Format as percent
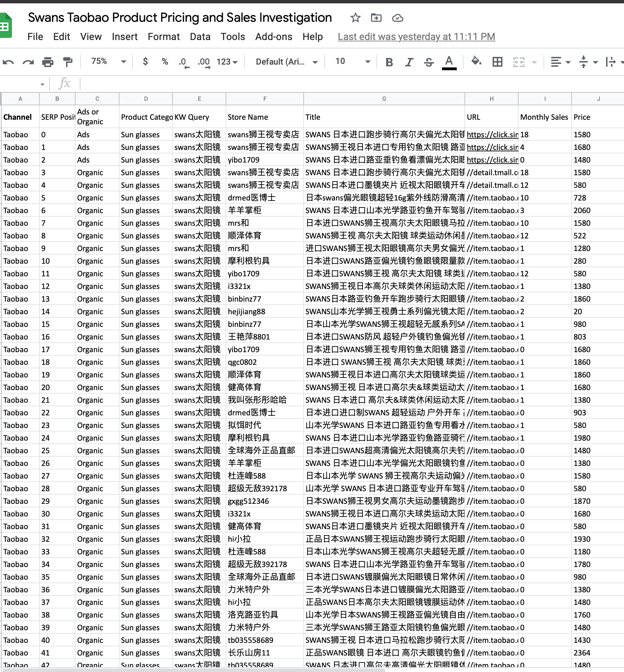Viewport: 624px width, 672px height. (x=165, y=61)
